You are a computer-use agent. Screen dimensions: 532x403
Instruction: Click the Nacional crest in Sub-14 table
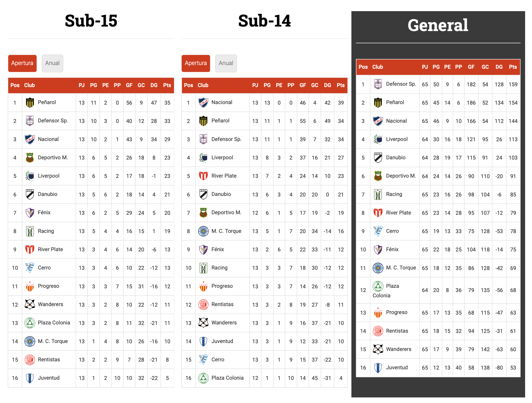click(x=203, y=102)
